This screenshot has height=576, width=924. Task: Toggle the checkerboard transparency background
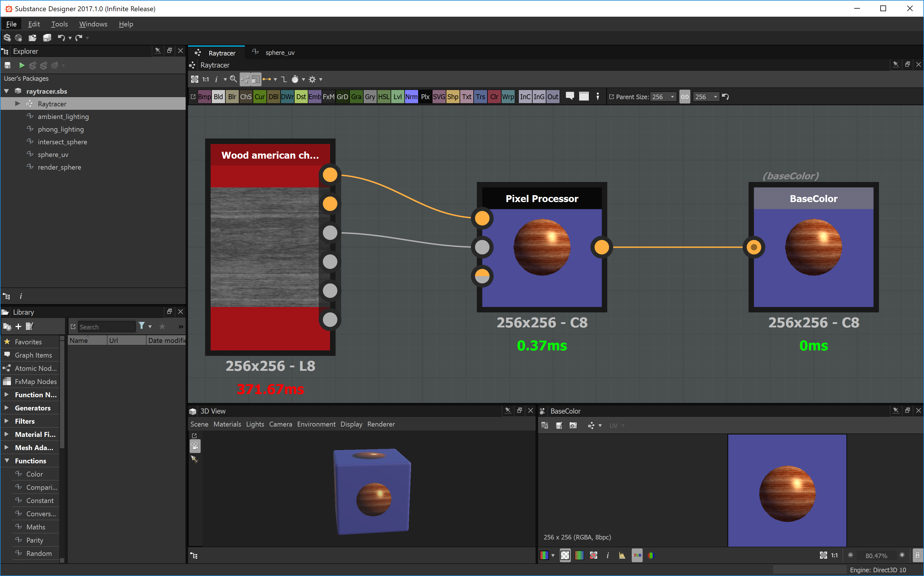[565, 555]
